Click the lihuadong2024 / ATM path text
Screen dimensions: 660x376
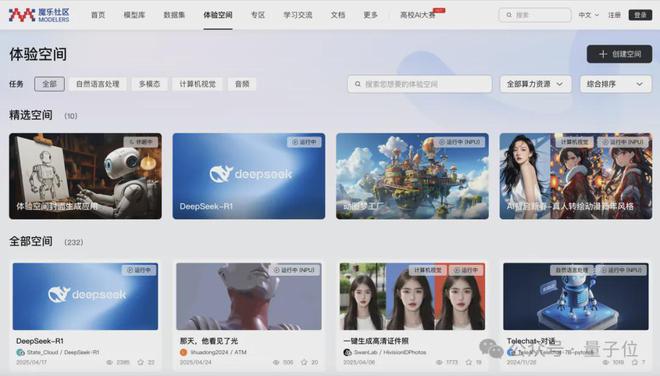[218, 352]
